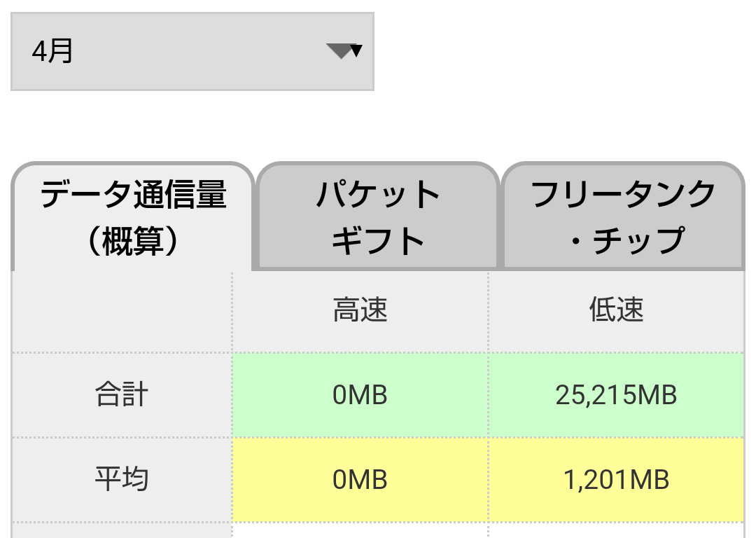Click the white cell below yellow 0MB

point(360,530)
